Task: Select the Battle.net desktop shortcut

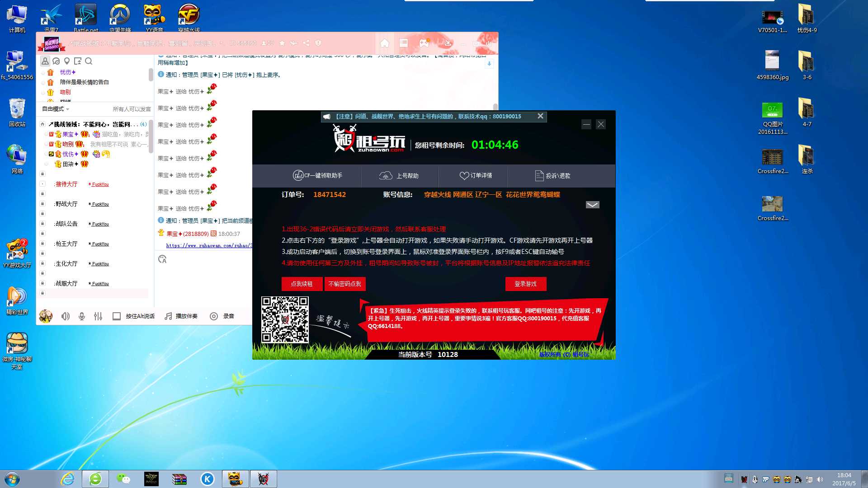Action: [x=86, y=18]
